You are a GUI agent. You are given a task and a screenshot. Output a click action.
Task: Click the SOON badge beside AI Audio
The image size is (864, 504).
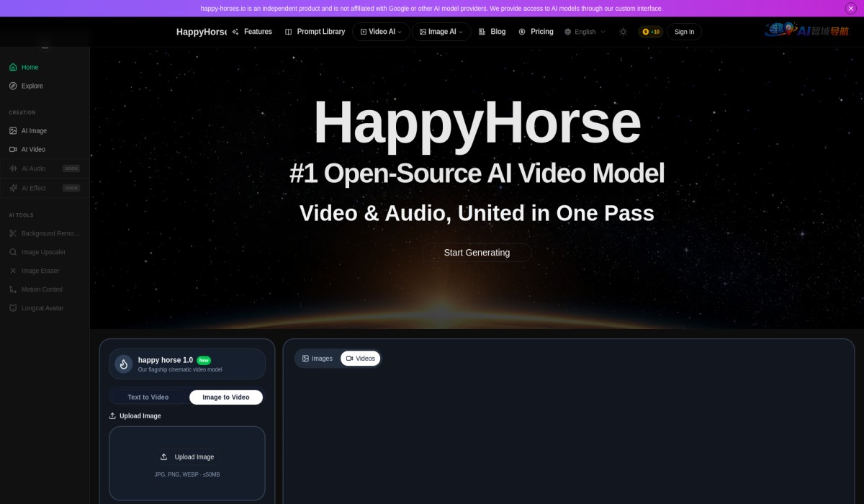click(x=71, y=168)
